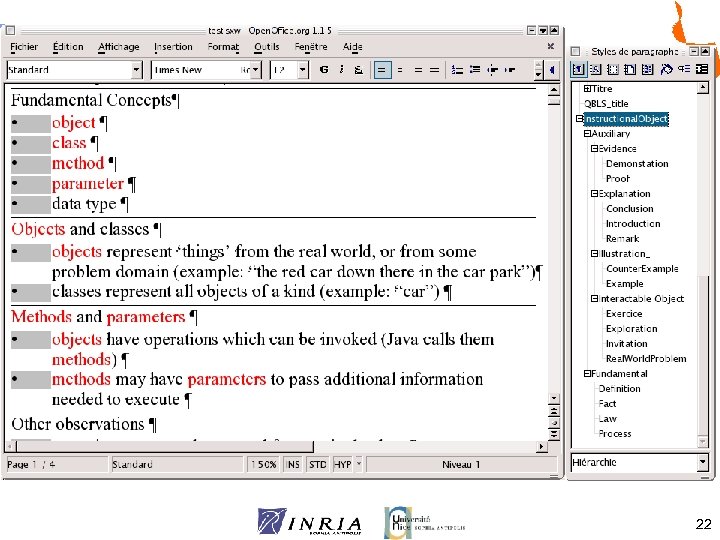Open Hiérarchie style filter dropdown
The width and height of the screenshot is (720, 540).
(x=703, y=462)
